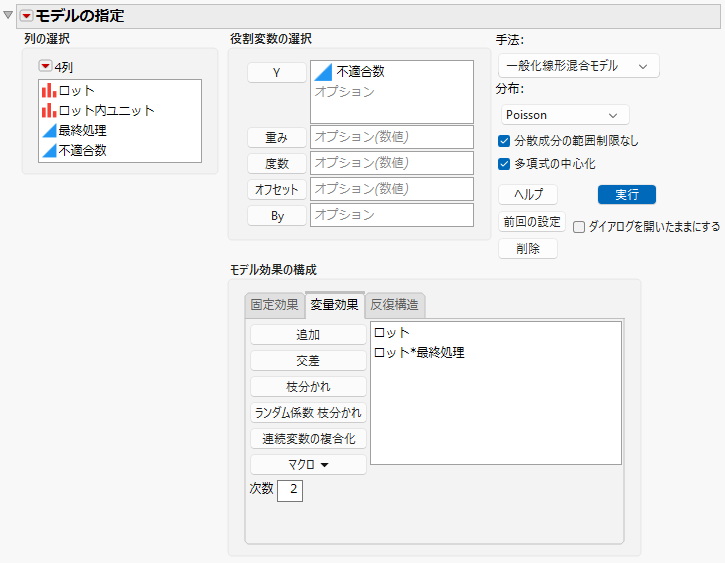Viewport: 725px width, 563px height.
Task: Click the 削除 button
Action: click(528, 249)
